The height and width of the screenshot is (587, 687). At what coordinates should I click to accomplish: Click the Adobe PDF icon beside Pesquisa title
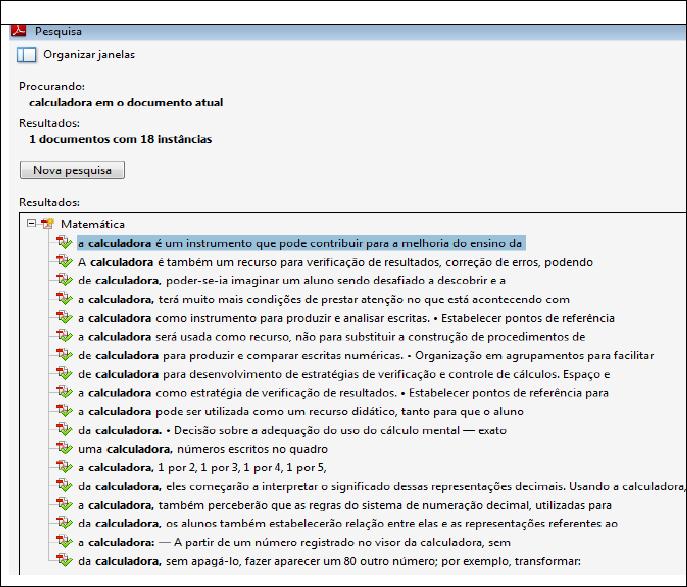18,31
